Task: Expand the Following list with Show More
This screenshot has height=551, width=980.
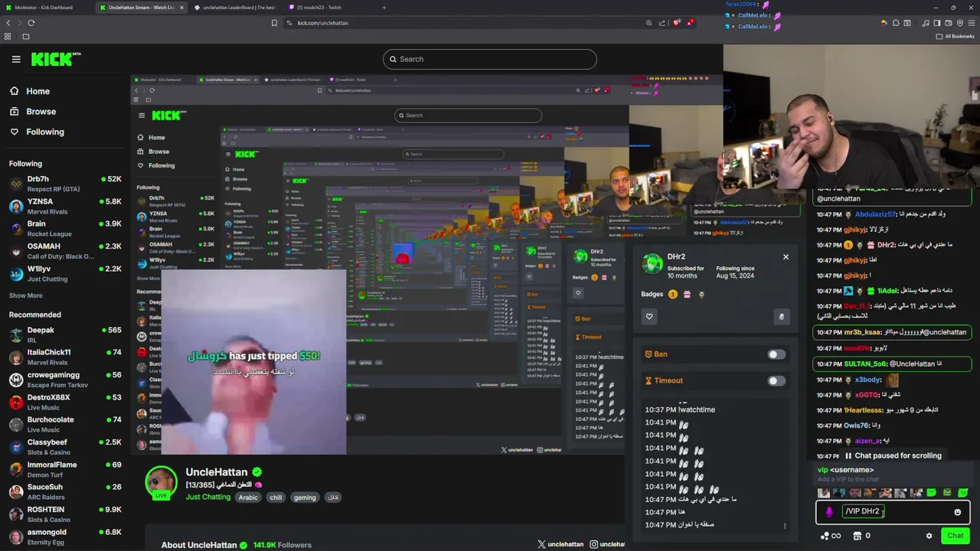Action: click(25, 295)
